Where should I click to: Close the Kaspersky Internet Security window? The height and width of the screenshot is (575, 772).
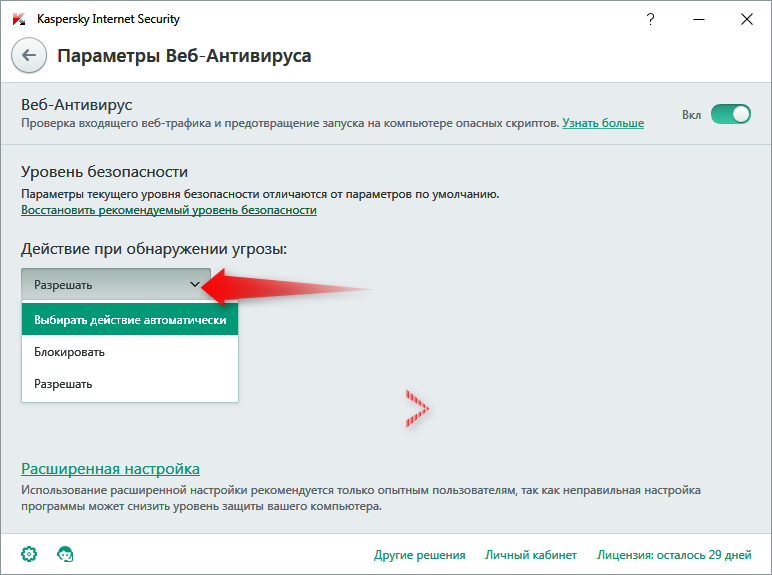[x=747, y=19]
